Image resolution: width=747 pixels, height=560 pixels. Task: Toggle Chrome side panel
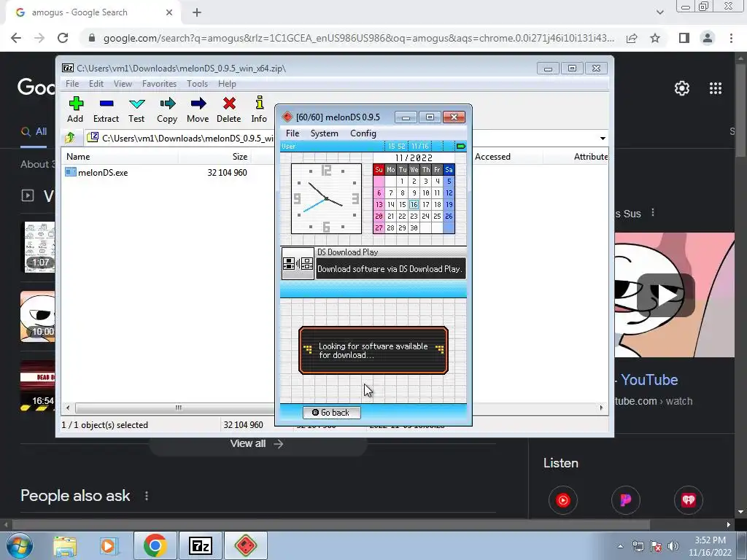pyautogui.click(x=684, y=38)
